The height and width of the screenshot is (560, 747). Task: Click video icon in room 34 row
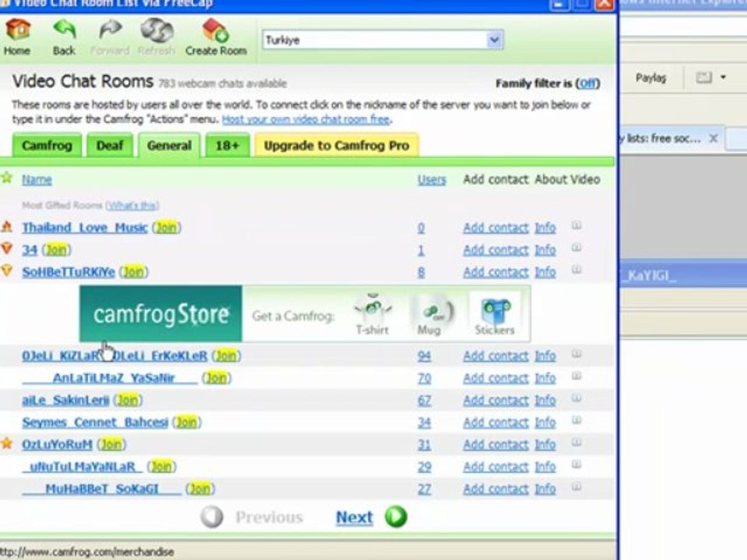tap(577, 247)
